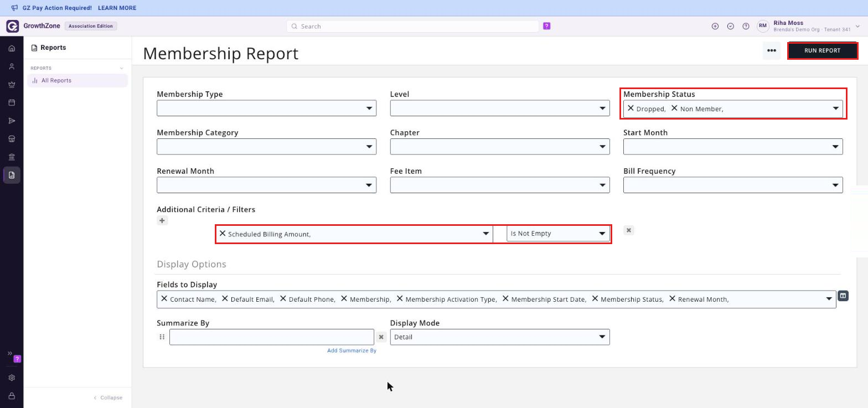
Task: Open the crown memberships icon in sidebar
Action: (x=12, y=85)
